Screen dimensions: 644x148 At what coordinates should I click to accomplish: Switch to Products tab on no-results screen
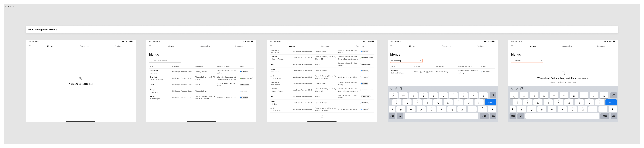pyautogui.click(x=601, y=46)
